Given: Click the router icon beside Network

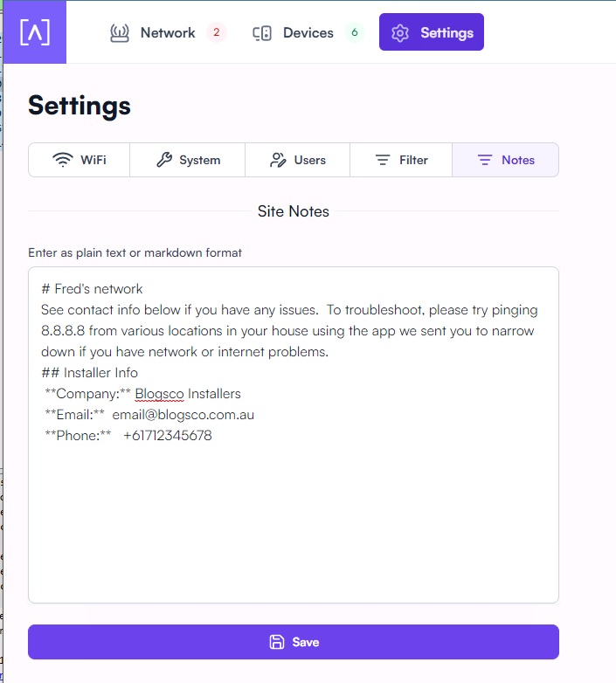Looking at the screenshot, I should (120, 32).
